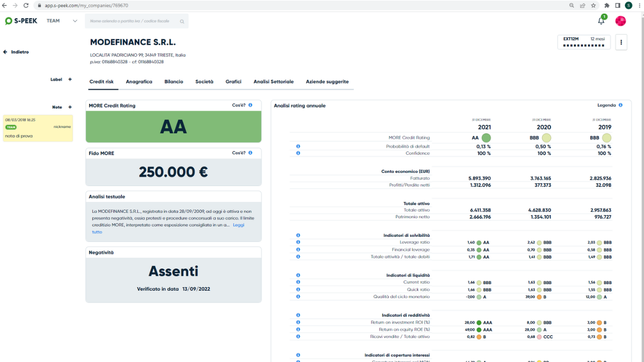
Task: Click the green AA rating banner
Action: 174,127
